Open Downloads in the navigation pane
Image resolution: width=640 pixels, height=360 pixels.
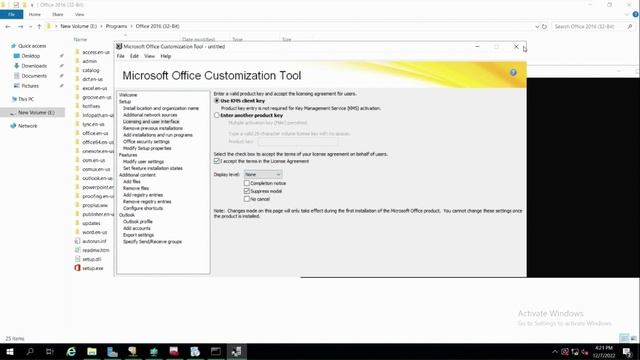click(34, 66)
